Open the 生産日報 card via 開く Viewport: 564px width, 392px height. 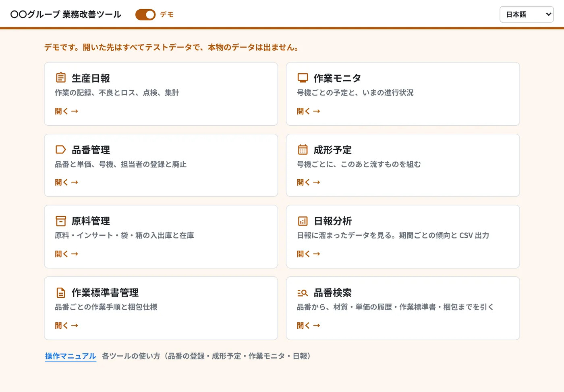66,111
